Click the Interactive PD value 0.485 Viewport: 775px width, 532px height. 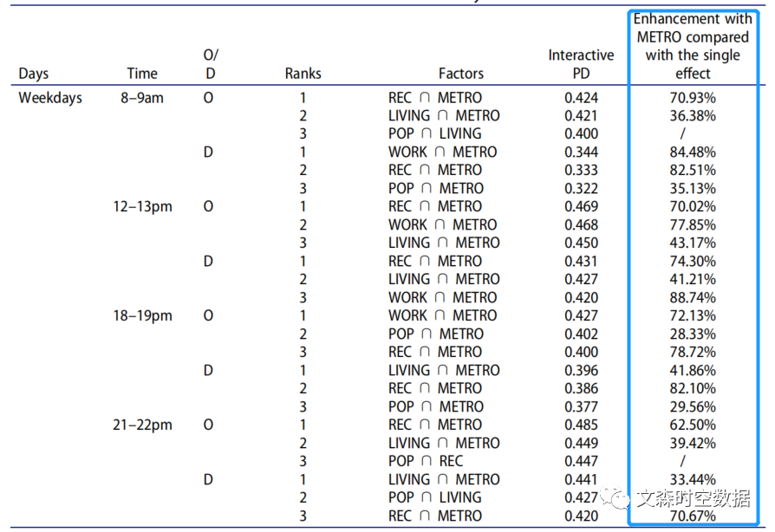(581, 425)
